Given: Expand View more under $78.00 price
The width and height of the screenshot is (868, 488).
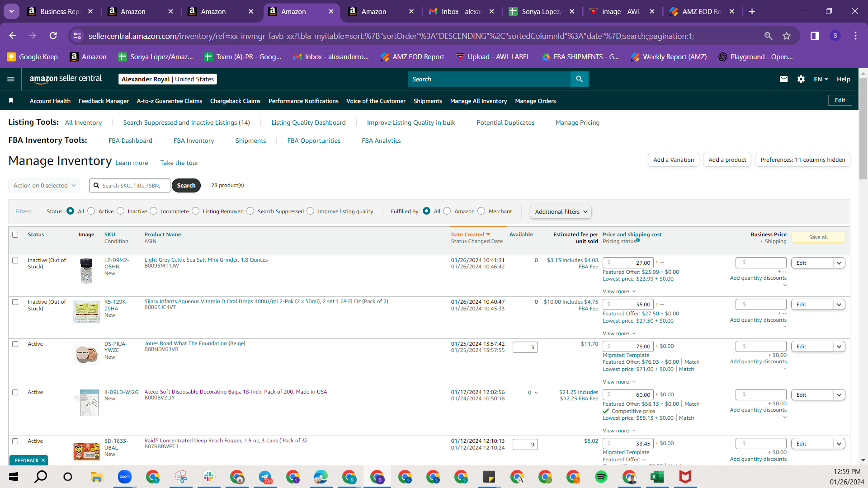Looking at the screenshot, I should 619,382.
